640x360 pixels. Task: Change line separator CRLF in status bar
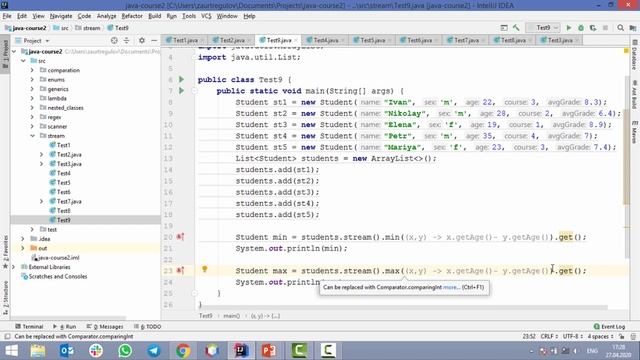click(549, 336)
